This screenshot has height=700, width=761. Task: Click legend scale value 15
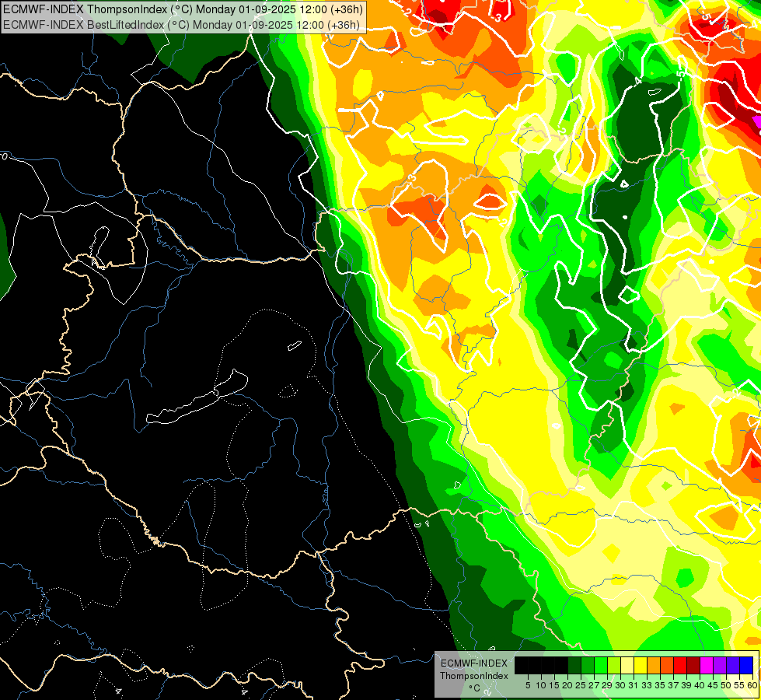[x=554, y=685]
